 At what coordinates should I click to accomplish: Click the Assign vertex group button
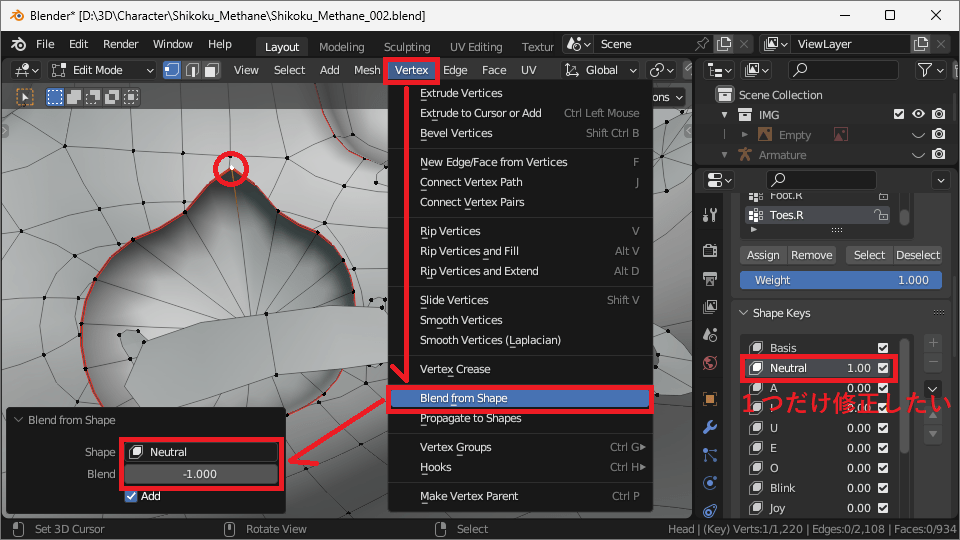(763, 255)
